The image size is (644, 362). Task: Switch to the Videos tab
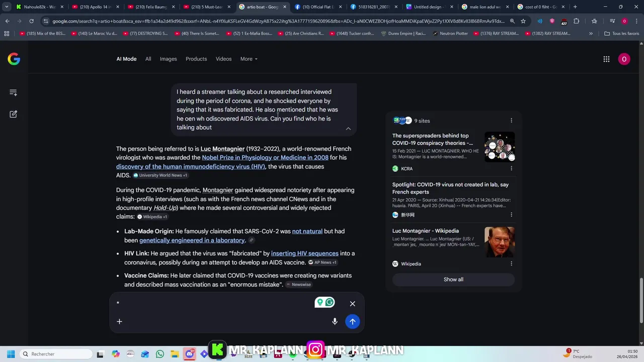click(x=223, y=59)
